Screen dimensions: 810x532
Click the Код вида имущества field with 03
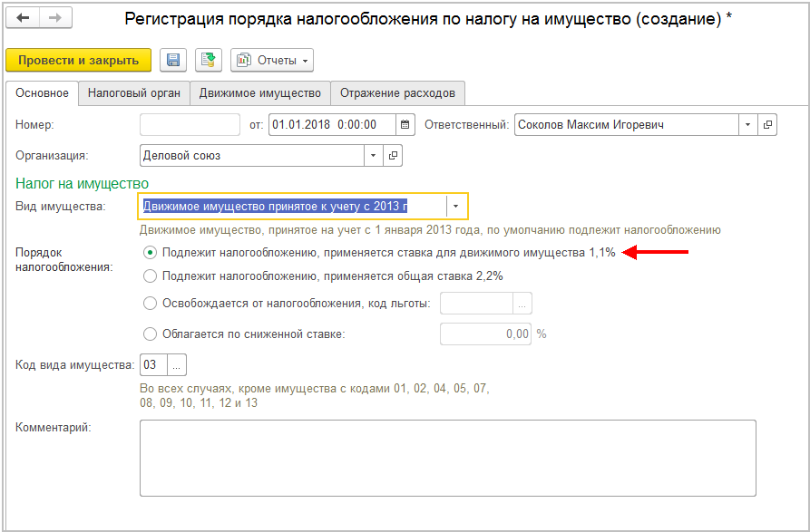(153, 365)
